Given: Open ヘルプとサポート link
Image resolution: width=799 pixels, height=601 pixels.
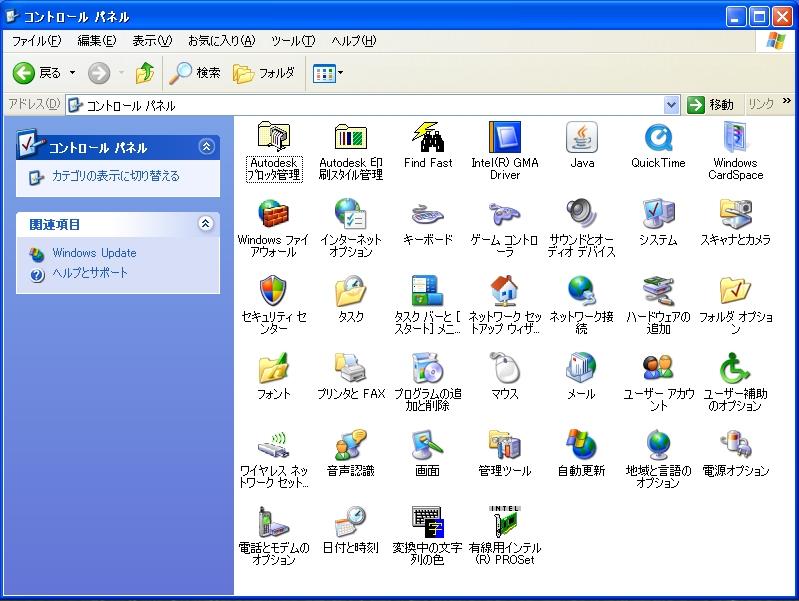Looking at the screenshot, I should [x=90, y=273].
